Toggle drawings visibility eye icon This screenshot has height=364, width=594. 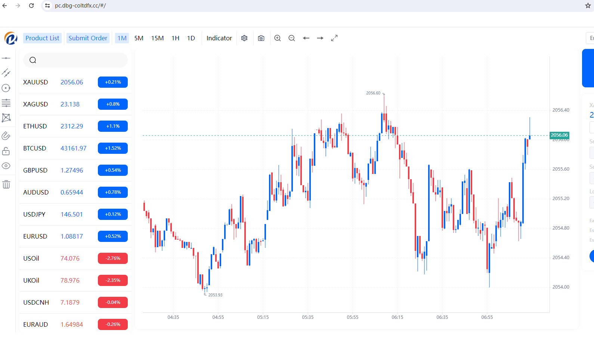pyautogui.click(x=6, y=166)
